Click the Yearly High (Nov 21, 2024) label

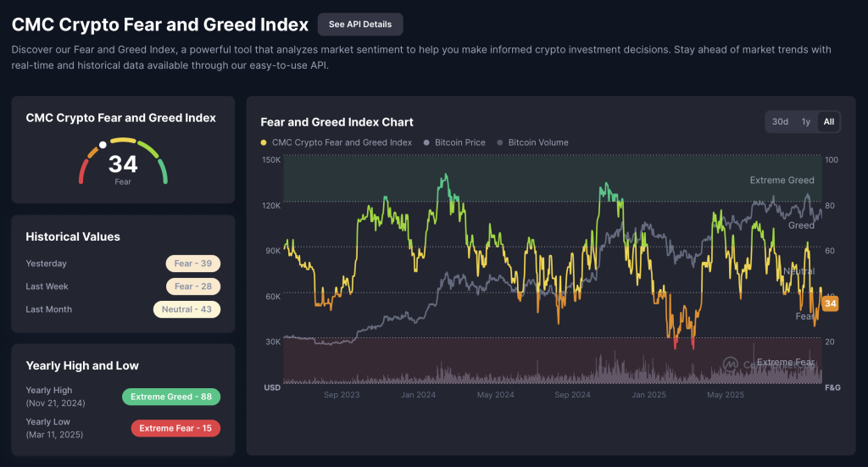55,397
